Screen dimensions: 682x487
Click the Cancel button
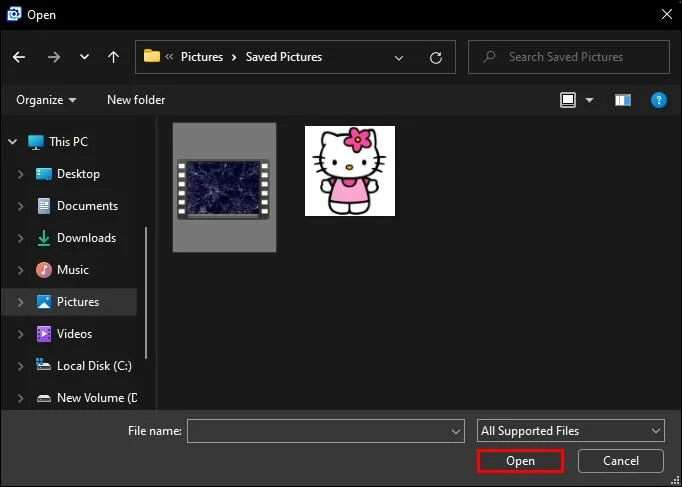621,461
